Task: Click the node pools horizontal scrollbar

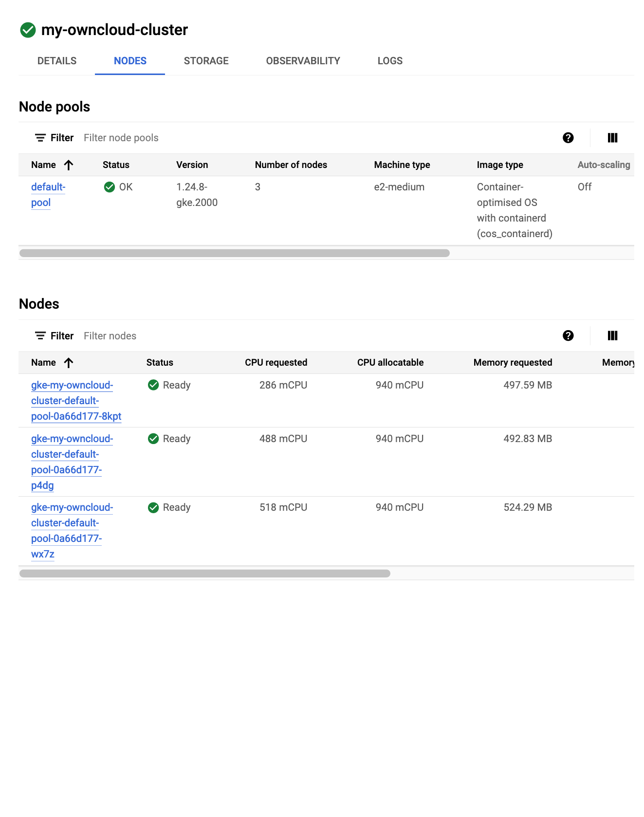Action: (x=234, y=253)
